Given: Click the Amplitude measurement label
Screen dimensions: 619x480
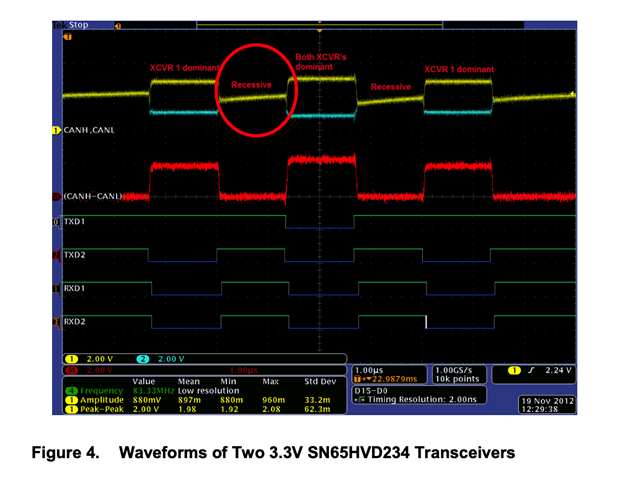Looking at the screenshot, I should (102, 400).
